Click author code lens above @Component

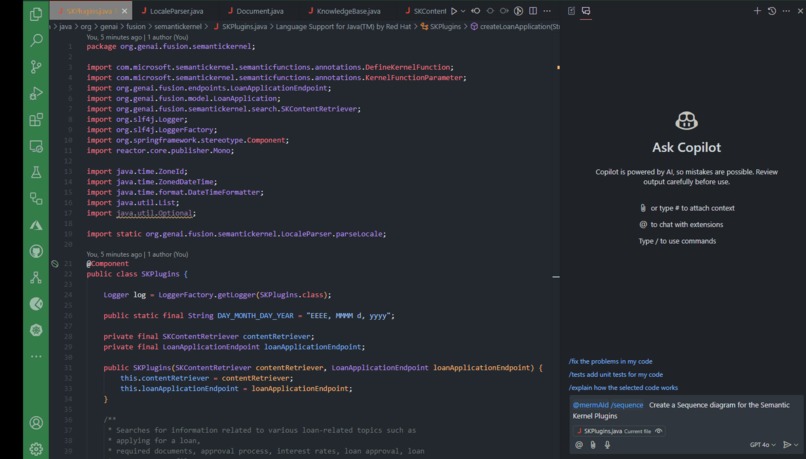[x=137, y=254]
